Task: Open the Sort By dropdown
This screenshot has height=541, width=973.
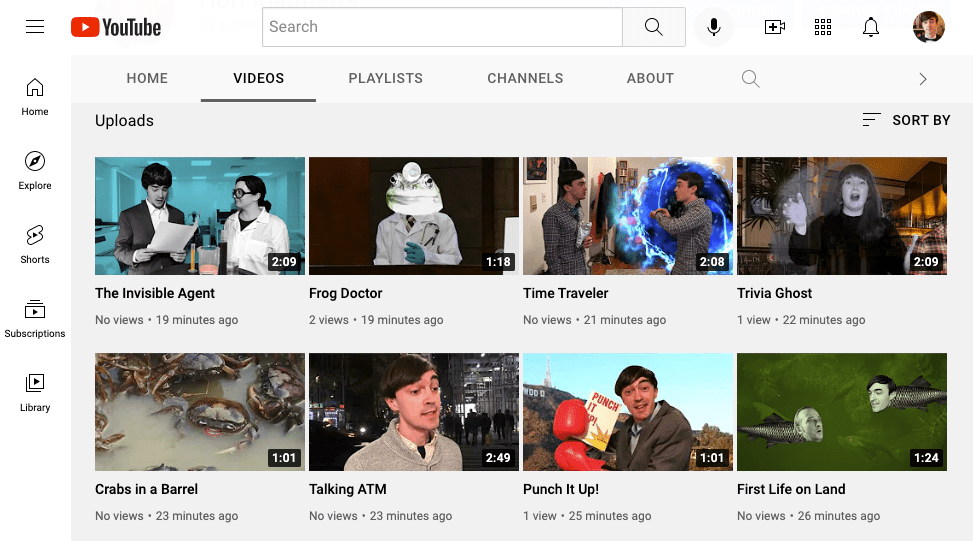Action: coord(906,120)
